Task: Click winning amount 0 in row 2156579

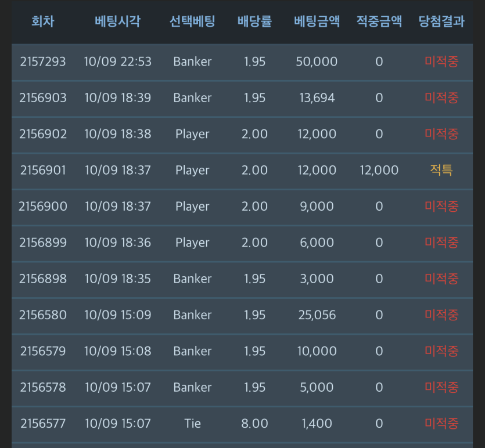Action: (379, 351)
